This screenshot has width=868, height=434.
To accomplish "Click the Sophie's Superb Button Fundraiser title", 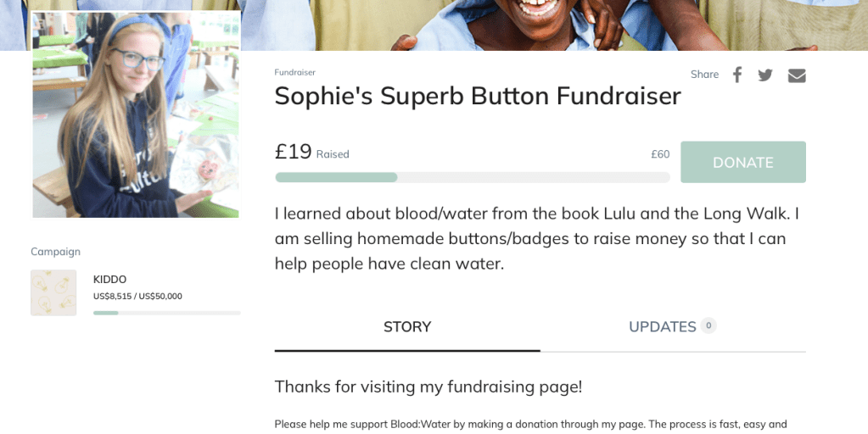I will coord(477,97).
